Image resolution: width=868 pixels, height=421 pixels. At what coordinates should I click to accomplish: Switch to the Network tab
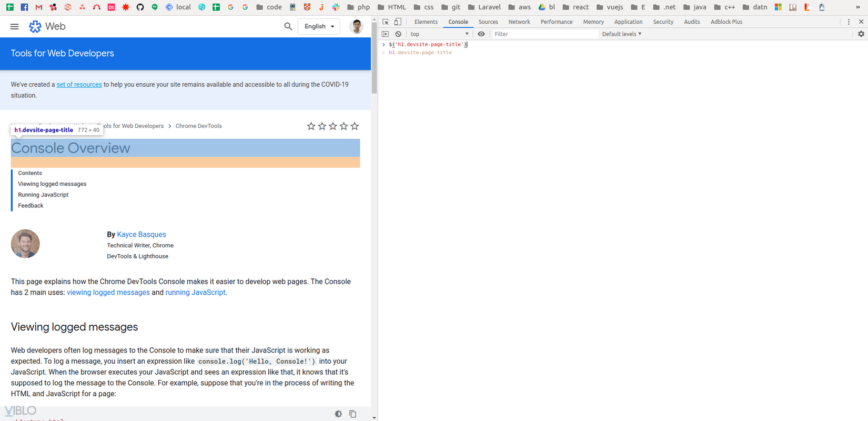pyautogui.click(x=519, y=22)
